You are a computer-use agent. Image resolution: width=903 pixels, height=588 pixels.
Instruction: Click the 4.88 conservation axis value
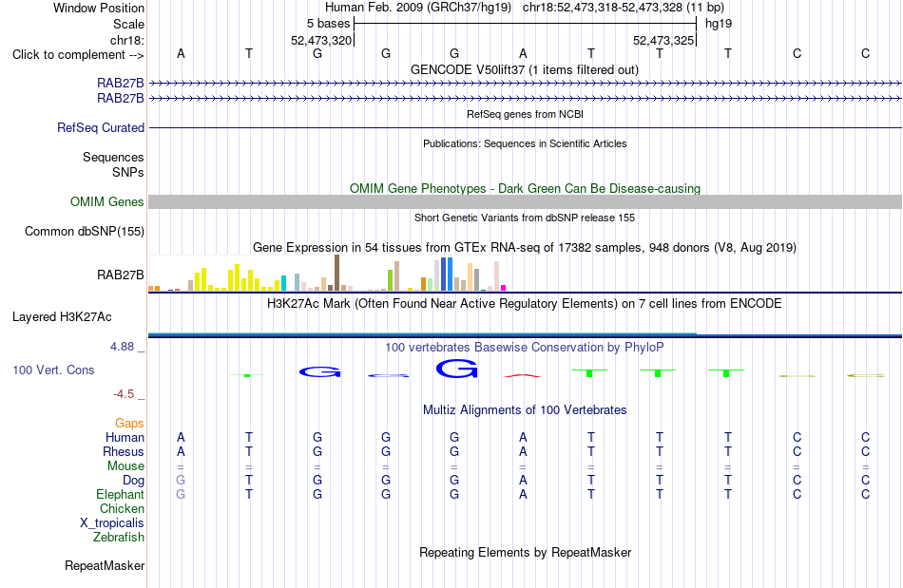click(122, 347)
